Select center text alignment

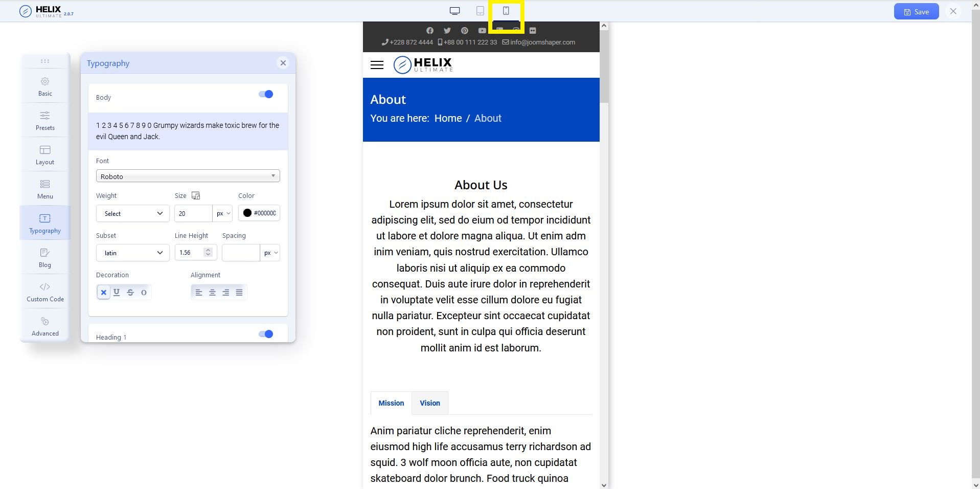[212, 292]
